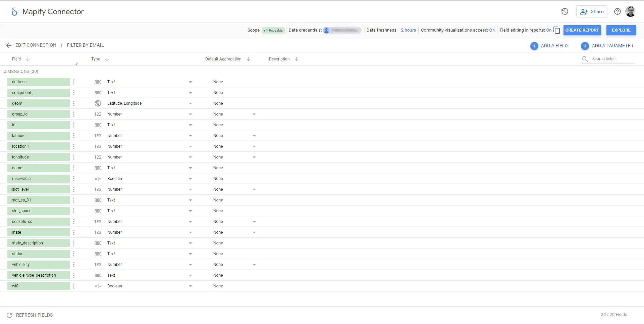
Task: Open version history clock icon
Action: click(565, 11)
